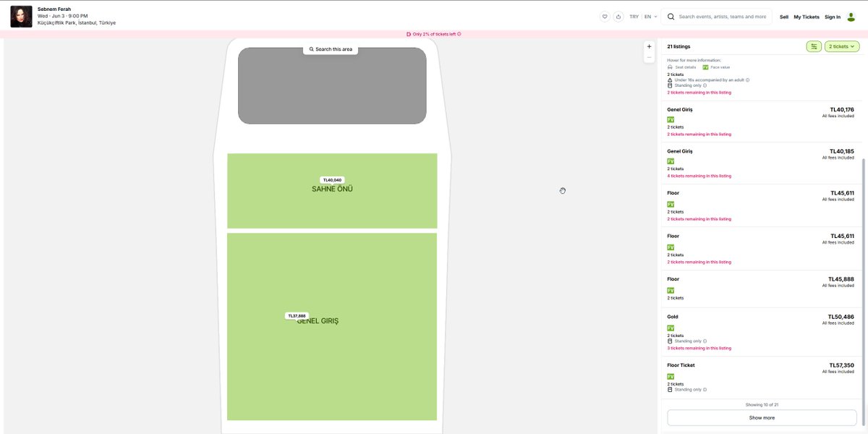Click the FV face value legend icon
Viewport: 868px width, 434px height.
point(705,67)
